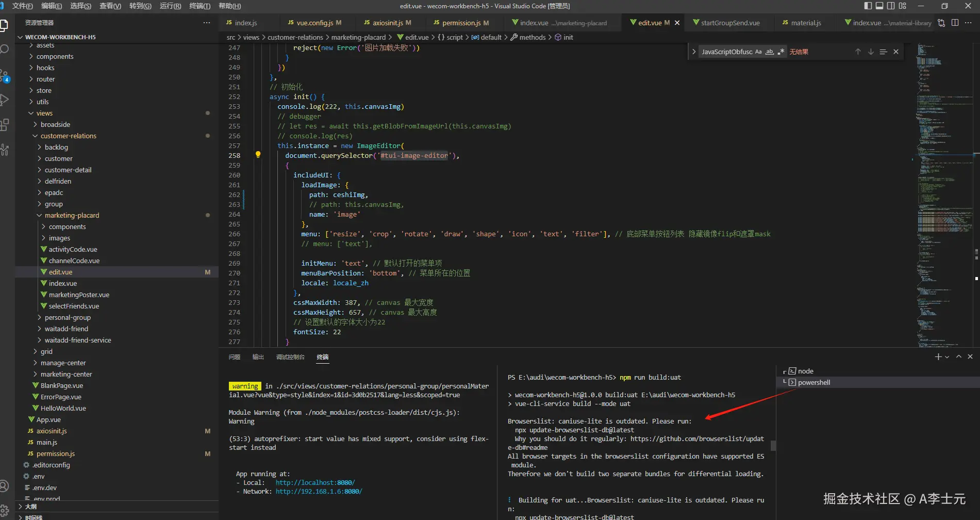Open the http://localhost:8080/ link in terminal
The width and height of the screenshot is (980, 520).
pos(315,483)
